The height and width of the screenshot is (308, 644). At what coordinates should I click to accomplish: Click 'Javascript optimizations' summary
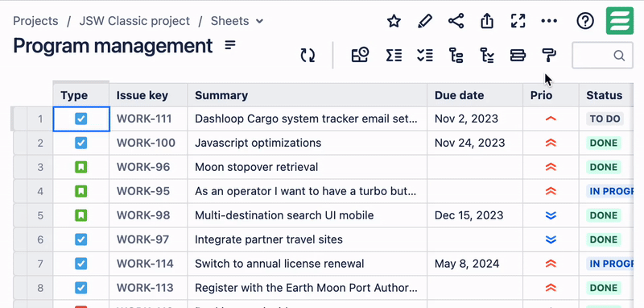pos(258,143)
